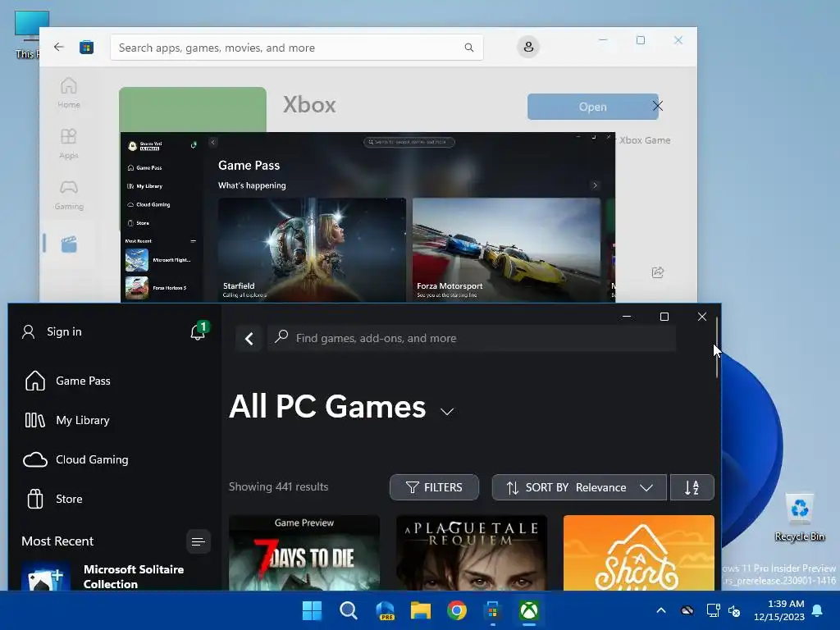Select the Recycle Bin desktop icon
This screenshot has width=840, height=630.
coord(799,518)
